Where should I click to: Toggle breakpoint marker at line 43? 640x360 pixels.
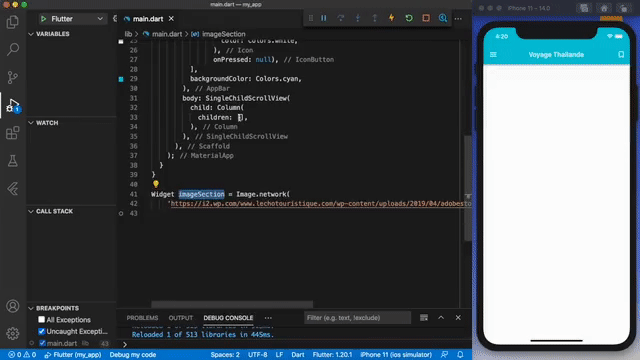point(121,213)
